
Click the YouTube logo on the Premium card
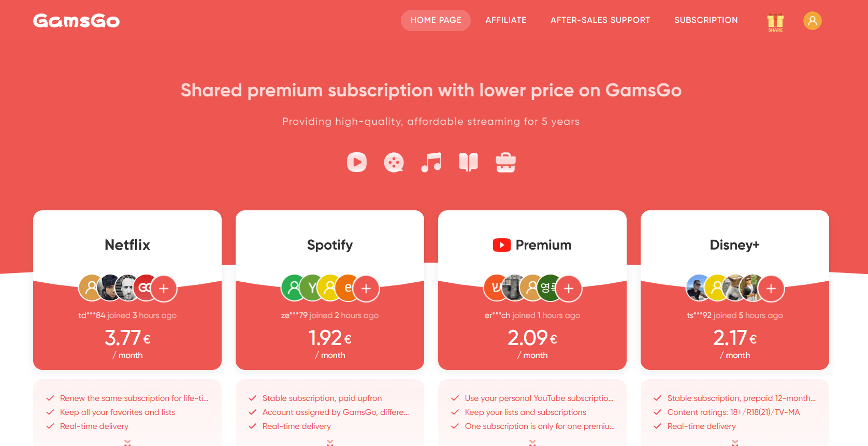pyautogui.click(x=501, y=244)
